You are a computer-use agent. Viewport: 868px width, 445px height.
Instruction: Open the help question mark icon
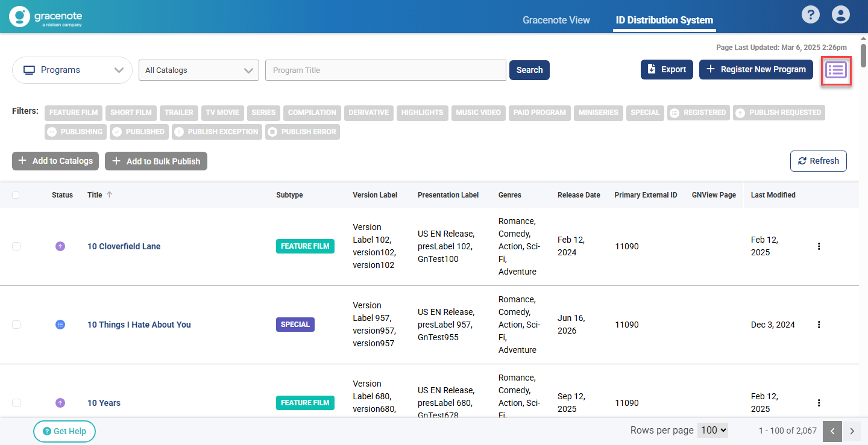click(811, 15)
